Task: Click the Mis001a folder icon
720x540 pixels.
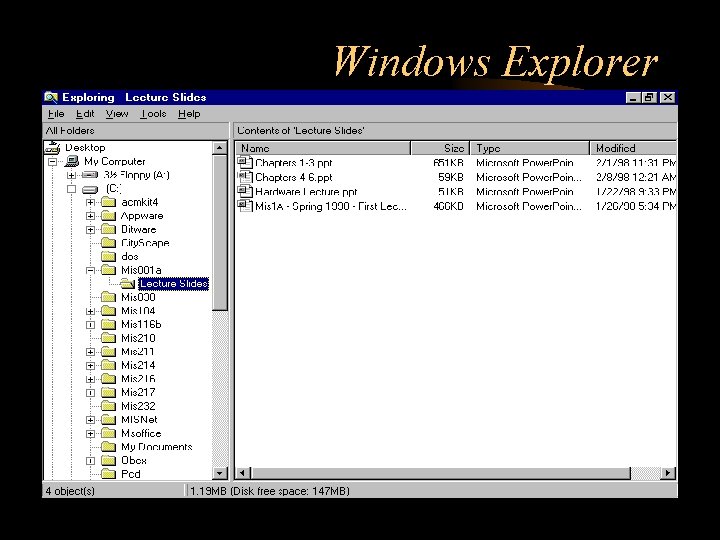Action: (x=108, y=270)
